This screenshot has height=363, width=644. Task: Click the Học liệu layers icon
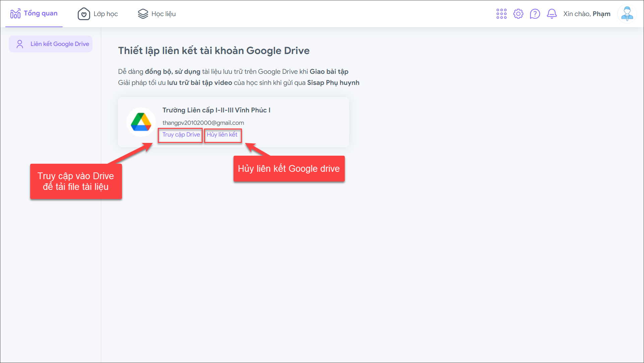pyautogui.click(x=143, y=14)
